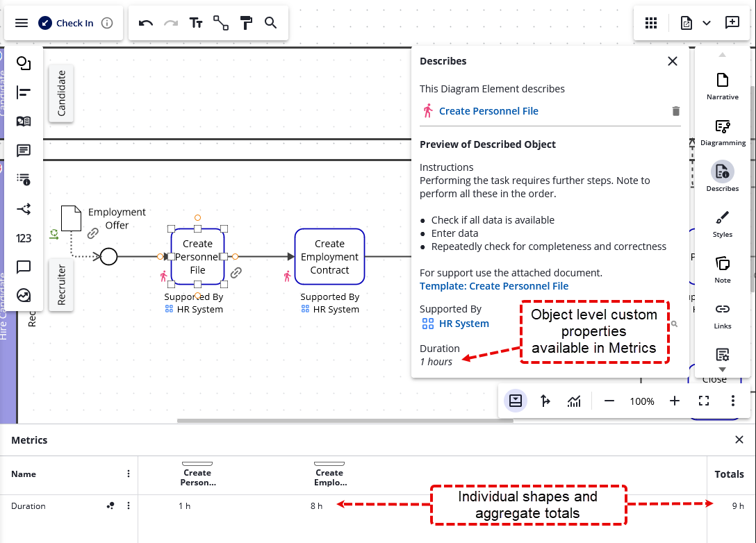
Task: Open the search magnifier tool
Action: point(271,23)
